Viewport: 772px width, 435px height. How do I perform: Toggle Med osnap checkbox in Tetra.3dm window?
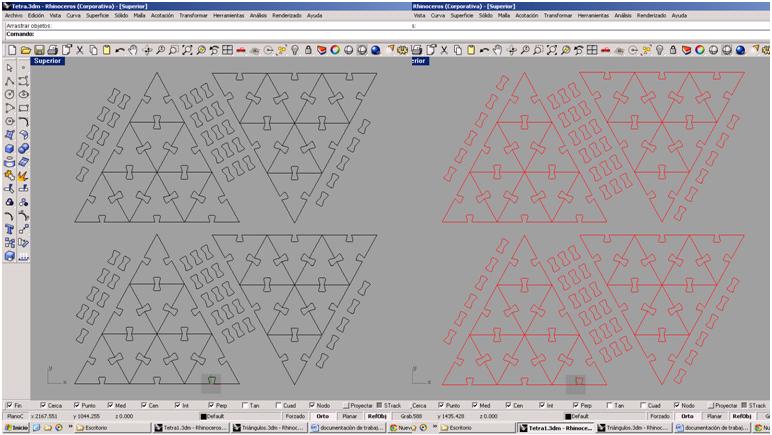click(x=110, y=405)
